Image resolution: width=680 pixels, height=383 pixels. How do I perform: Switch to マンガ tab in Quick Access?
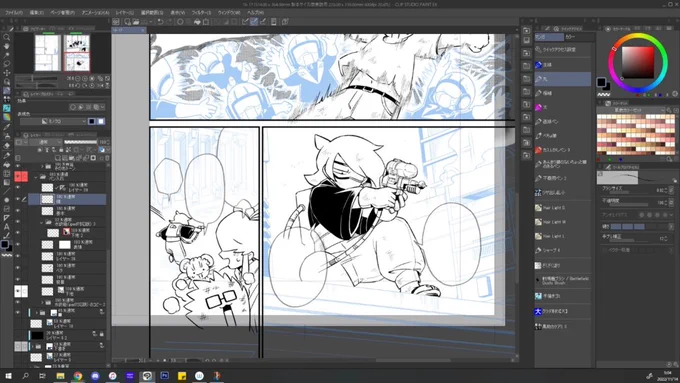(x=549, y=37)
